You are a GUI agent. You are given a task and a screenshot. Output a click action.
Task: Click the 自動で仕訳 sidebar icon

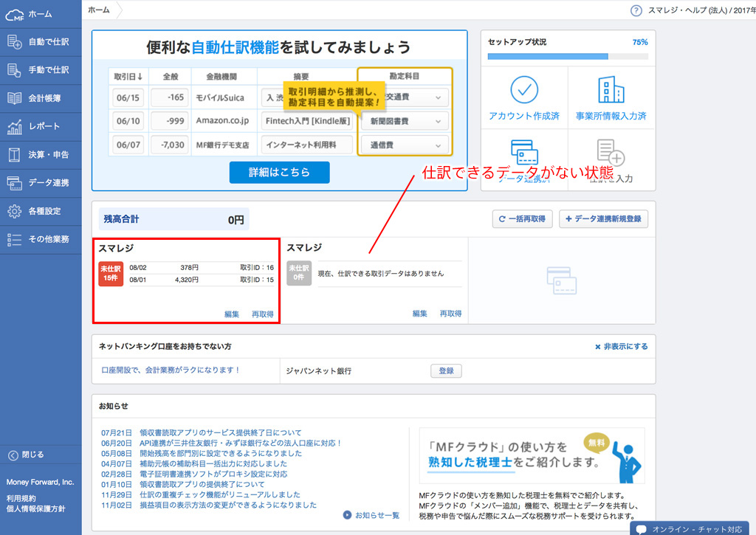coord(15,42)
